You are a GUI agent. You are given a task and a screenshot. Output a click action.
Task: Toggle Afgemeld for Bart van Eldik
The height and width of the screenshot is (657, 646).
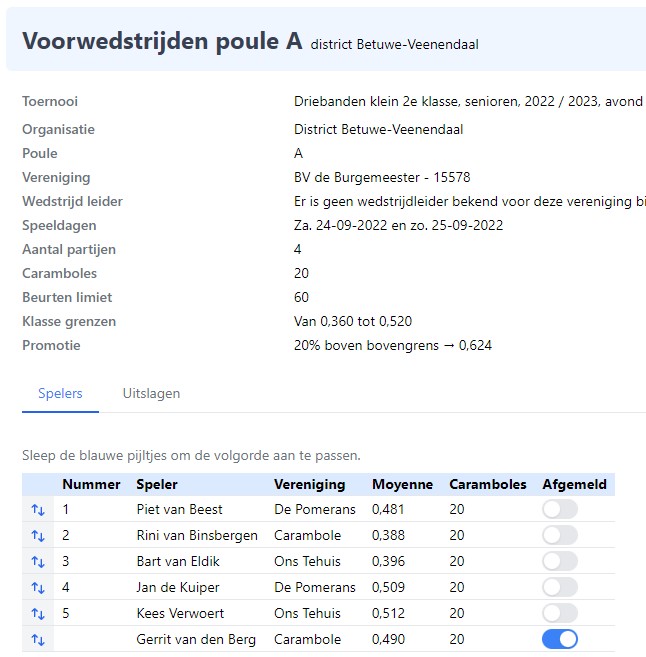click(560, 561)
